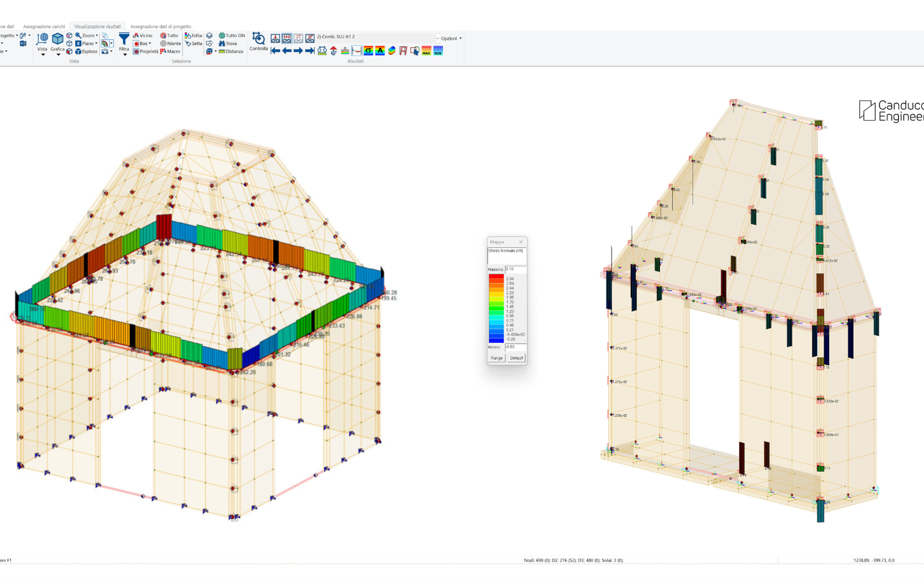Show the MAX values result icon
The height and width of the screenshot is (578, 924).
[x=426, y=51]
